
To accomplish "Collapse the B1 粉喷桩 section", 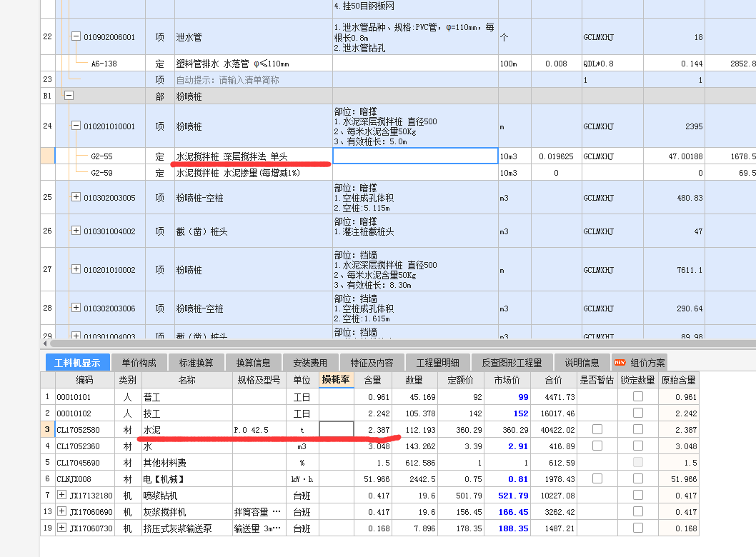I will pyautogui.click(x=69, y=96).
